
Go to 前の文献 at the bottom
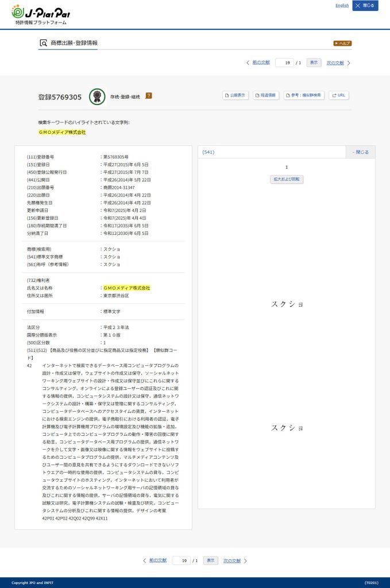point(158,560)
